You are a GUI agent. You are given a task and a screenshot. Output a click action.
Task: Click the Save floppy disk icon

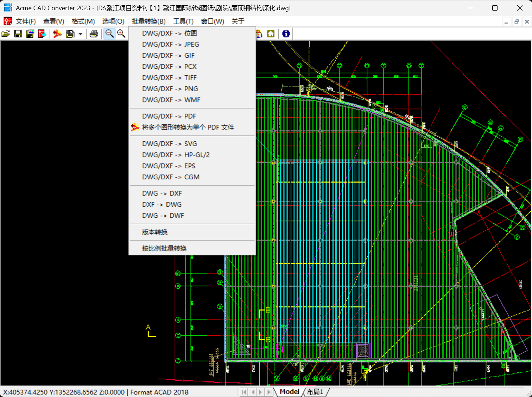[x=18, y=34]
